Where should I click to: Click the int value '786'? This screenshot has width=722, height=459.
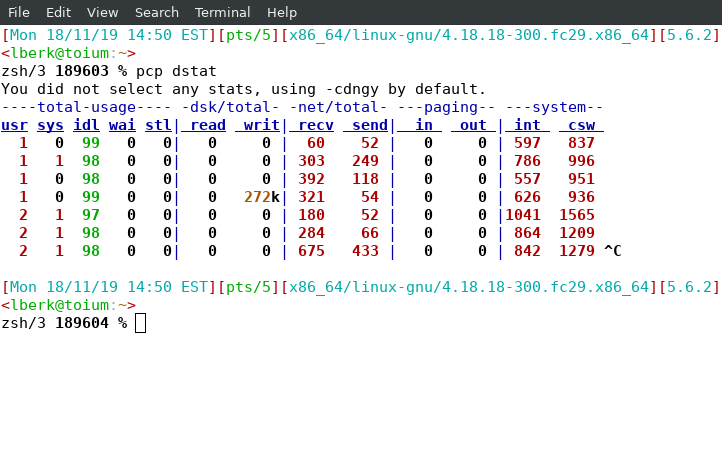[x=527, y=161]
